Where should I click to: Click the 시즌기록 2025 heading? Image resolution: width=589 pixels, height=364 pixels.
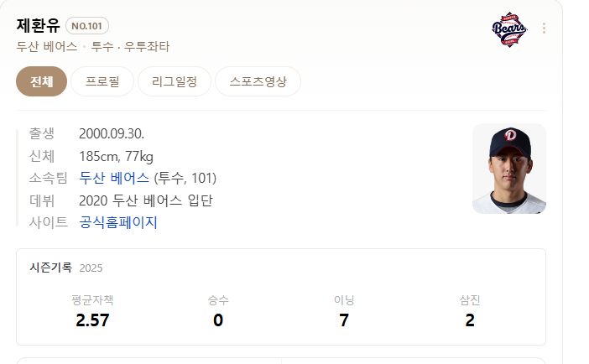(x=65, y=268)
